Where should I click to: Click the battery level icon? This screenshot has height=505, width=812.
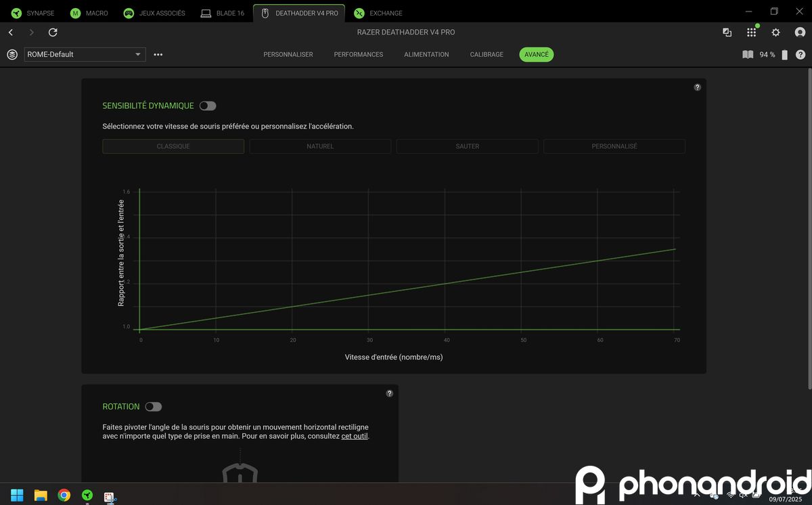(785, 55)
